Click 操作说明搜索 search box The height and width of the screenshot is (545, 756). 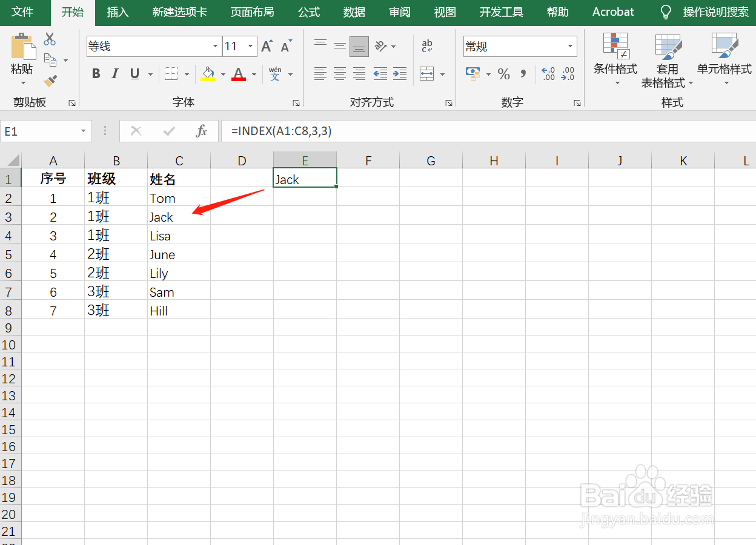coord(716,12)
